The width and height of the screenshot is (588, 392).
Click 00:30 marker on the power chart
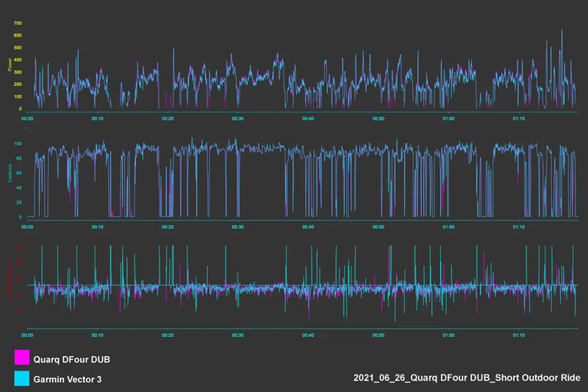(x=238, y=118)
